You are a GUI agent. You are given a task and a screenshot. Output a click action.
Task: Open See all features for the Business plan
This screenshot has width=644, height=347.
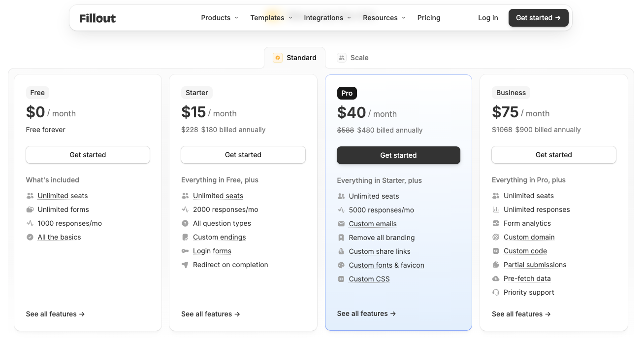pyautogui.click(x=521, y=313)
